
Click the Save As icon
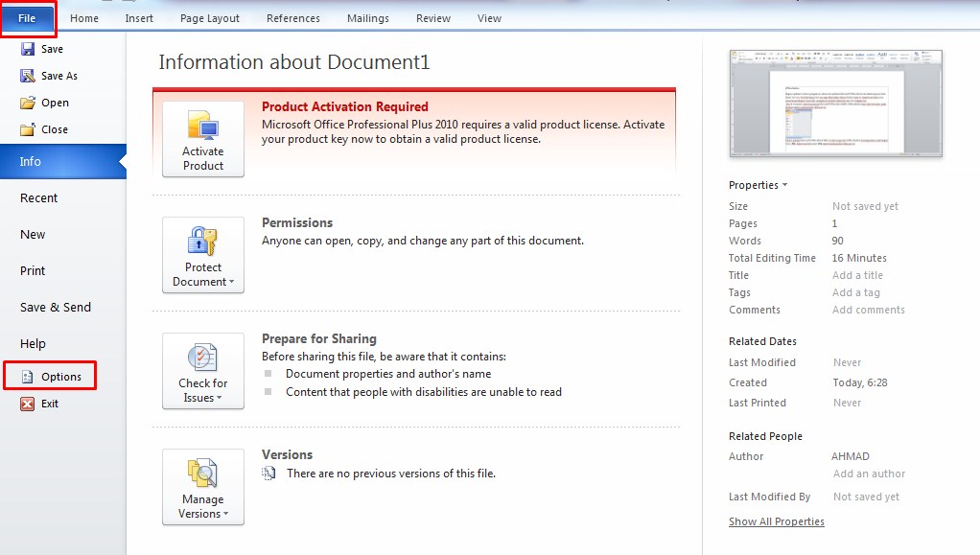click(28, 76)
